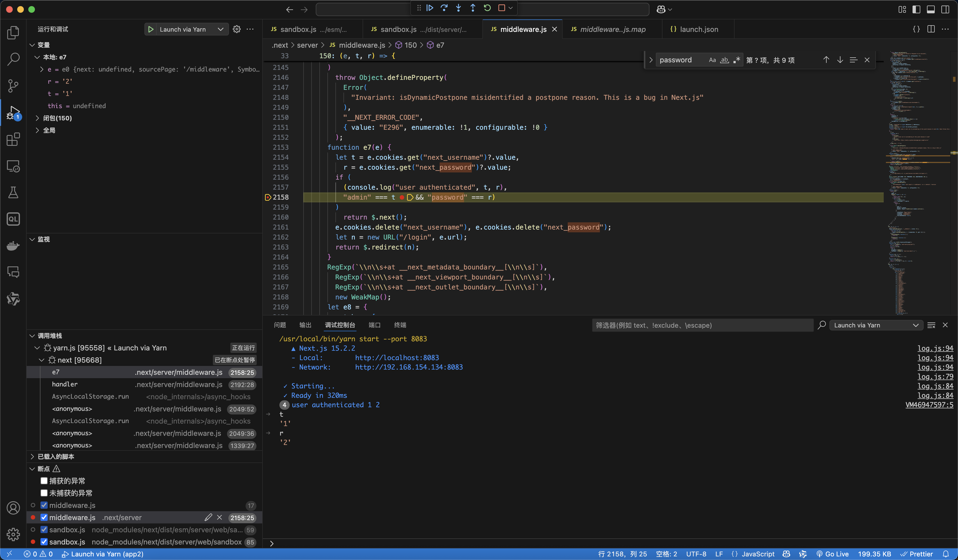The image size is (958, 560).
Task: Expand the 全局 global scope
Action: tap(37, 130)
